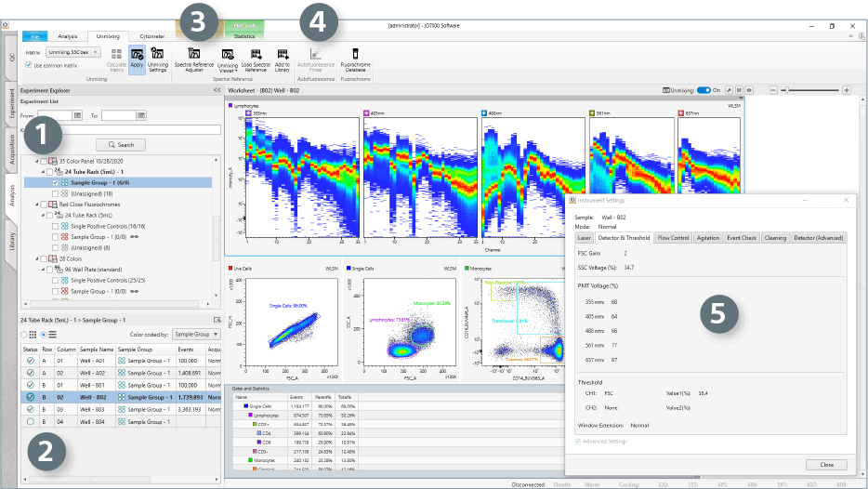Toggle the Use common matrix checkbox

tap(29, 64)
